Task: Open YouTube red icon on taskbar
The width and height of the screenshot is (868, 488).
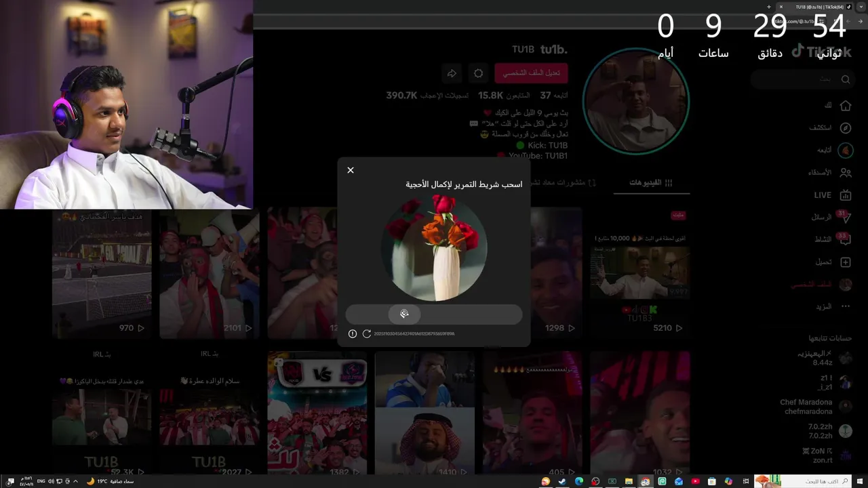Action: pos(695,481)
